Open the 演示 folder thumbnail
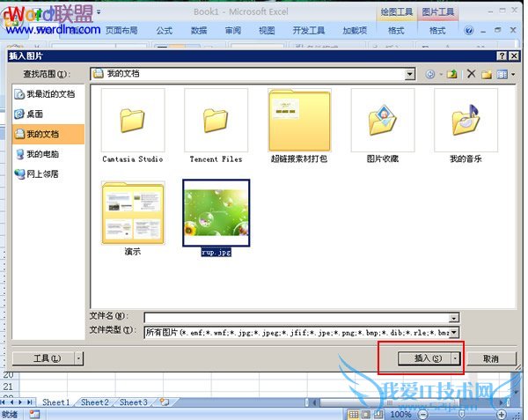Image resolution: width=528 pixels, height=420 pixels. (x=133, y=213)
